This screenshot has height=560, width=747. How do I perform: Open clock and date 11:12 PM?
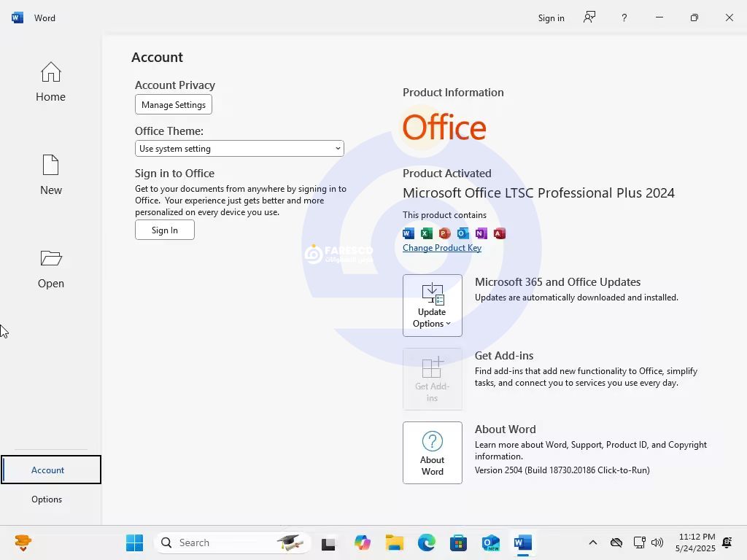tap(695, 542)
